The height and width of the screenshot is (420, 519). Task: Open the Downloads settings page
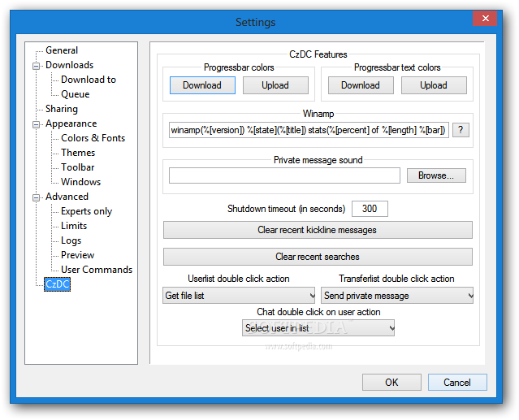click(x=70, y=65)
